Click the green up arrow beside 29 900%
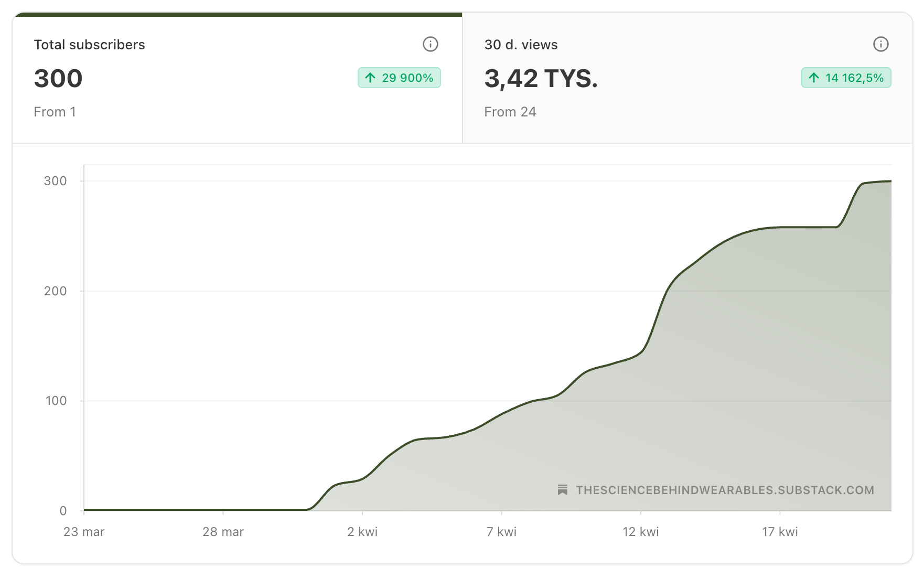The height and width of the screenshot is (578, 924). [370, 78]
